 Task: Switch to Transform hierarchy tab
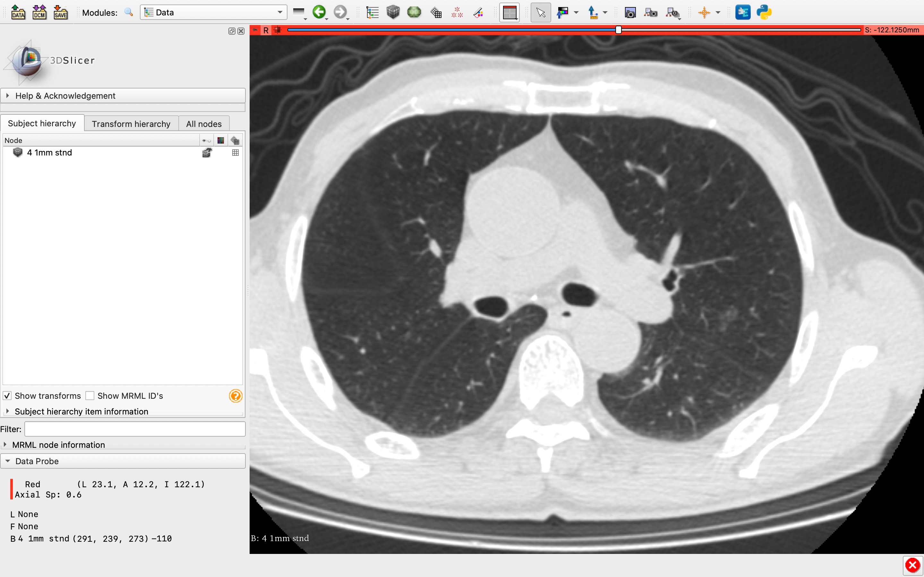tap(131, 124)
